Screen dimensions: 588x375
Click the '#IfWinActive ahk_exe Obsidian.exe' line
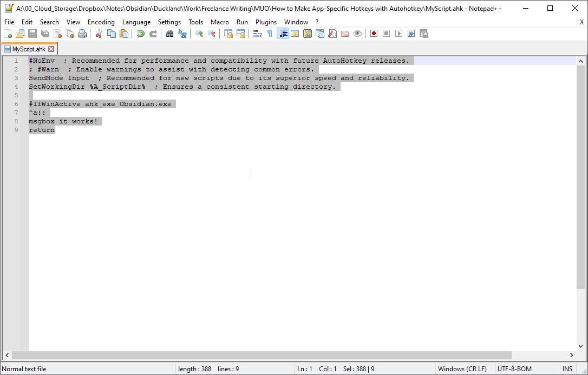point(100,104)
